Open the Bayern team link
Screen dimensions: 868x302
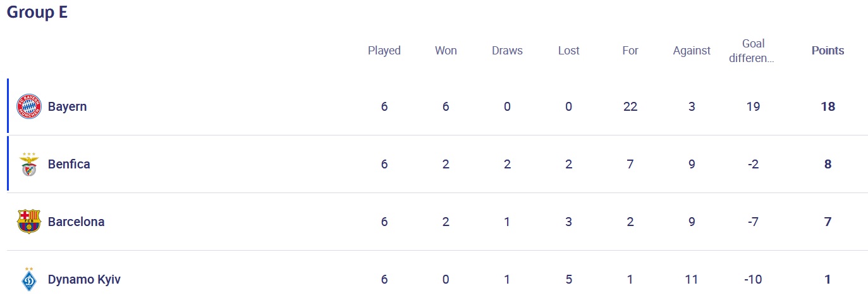point(67,106)
